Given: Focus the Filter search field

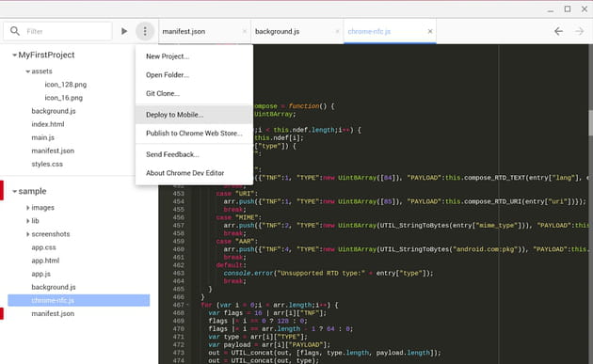Looking at the screenshot, I should (57, 31).
